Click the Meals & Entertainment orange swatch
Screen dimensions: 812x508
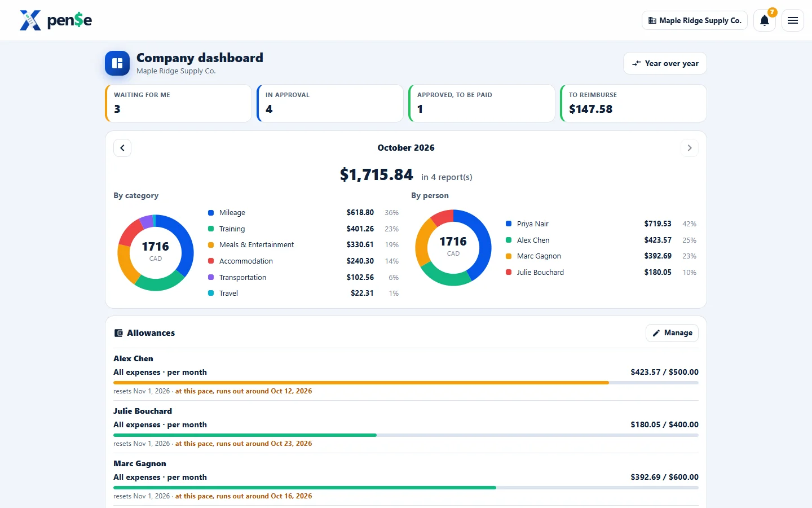coord(211,245)
